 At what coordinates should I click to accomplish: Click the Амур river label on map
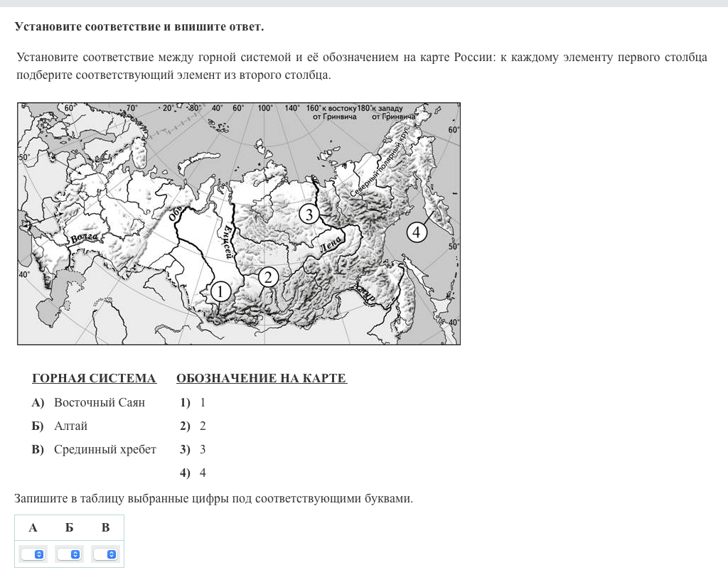pos(367,292)
